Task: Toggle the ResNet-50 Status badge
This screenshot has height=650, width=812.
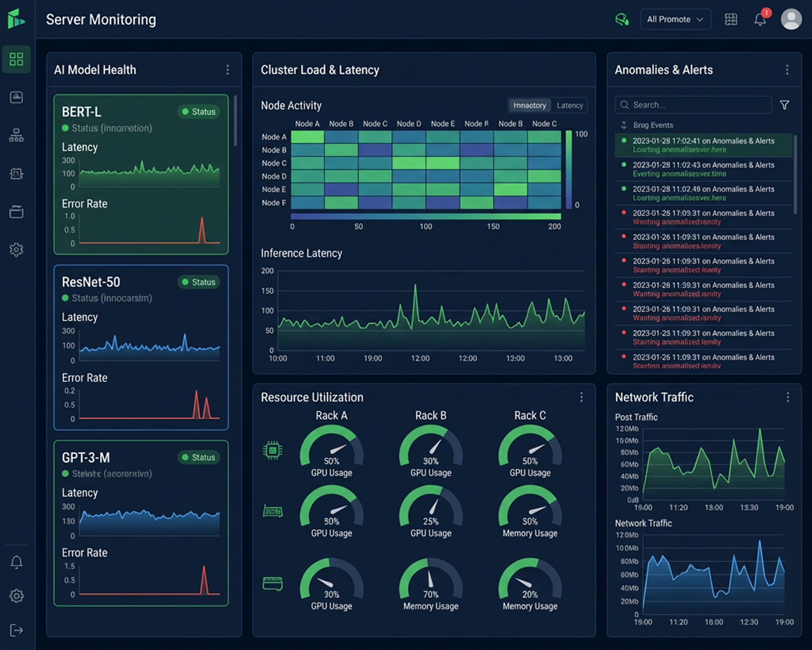Action: [199, 282]
